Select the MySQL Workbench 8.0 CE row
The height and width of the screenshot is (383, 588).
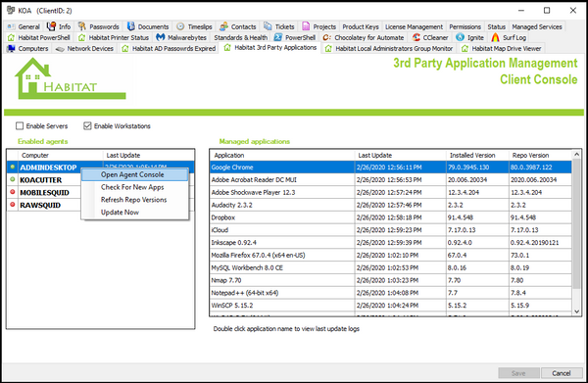pos(391,267)
